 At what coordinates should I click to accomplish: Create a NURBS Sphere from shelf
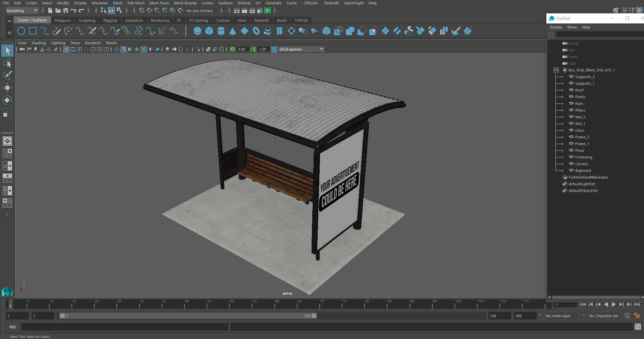(198, 31)
